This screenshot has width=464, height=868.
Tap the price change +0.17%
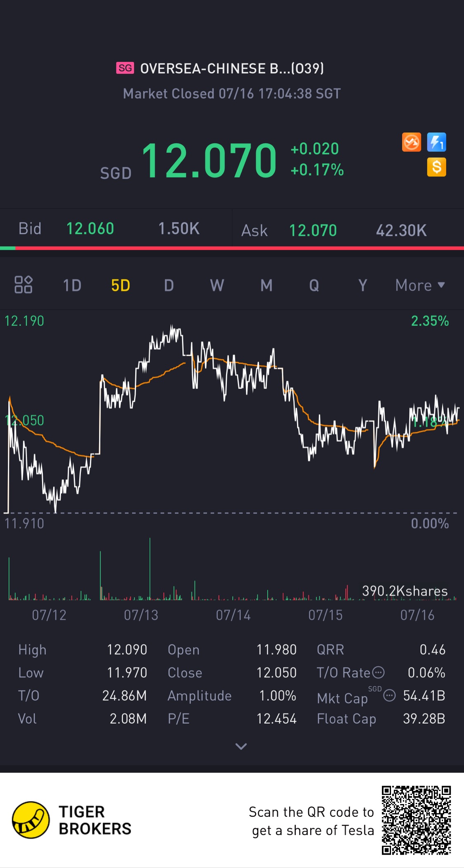click(317, 170)
